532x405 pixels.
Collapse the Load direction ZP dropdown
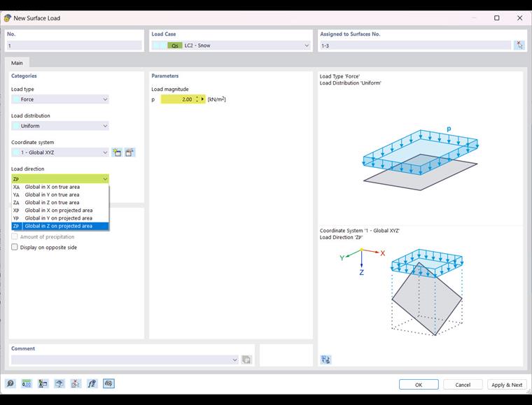[x=105, y=178]
